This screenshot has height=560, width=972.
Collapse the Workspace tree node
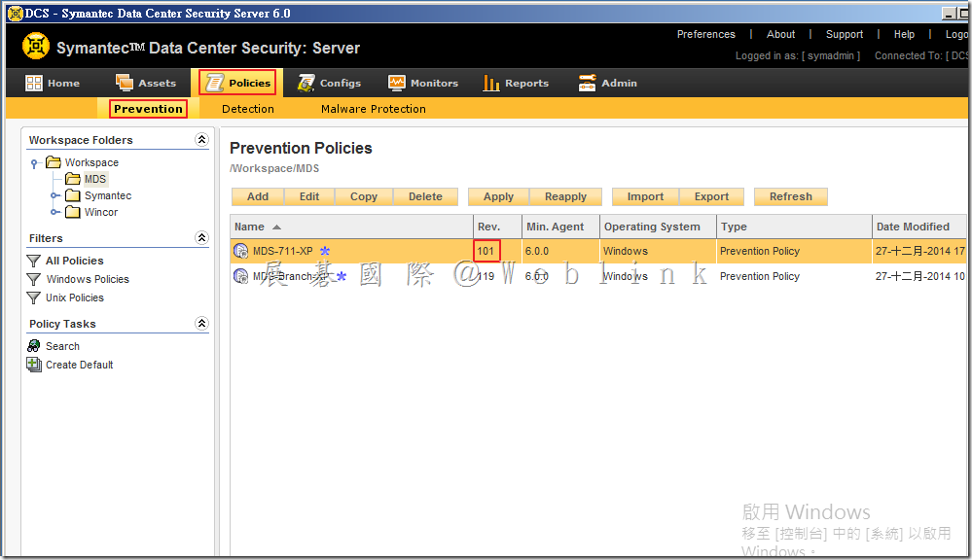pos(35,163)
